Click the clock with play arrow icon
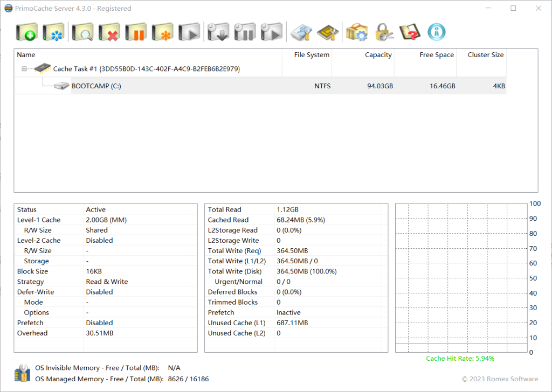 (272, 32)
